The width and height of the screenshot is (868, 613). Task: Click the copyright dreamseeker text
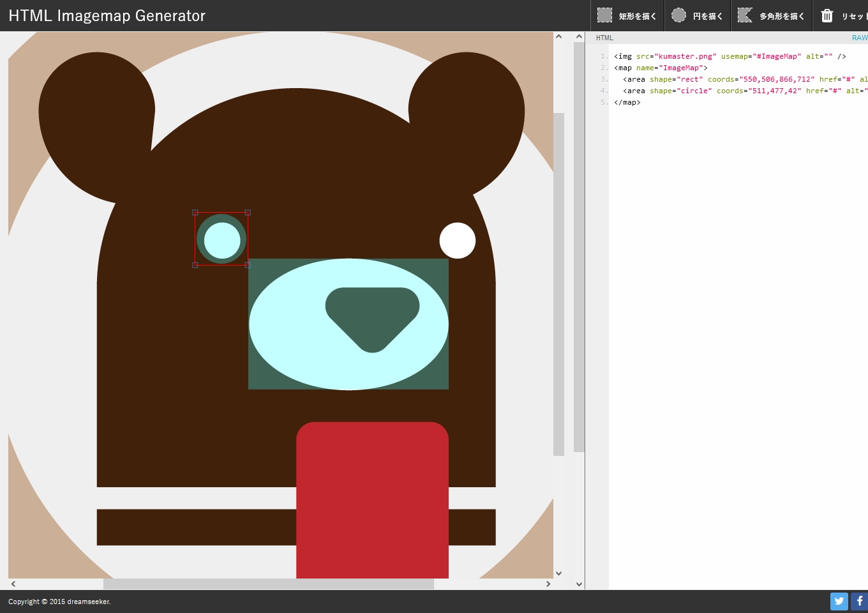tap(59, 602)
